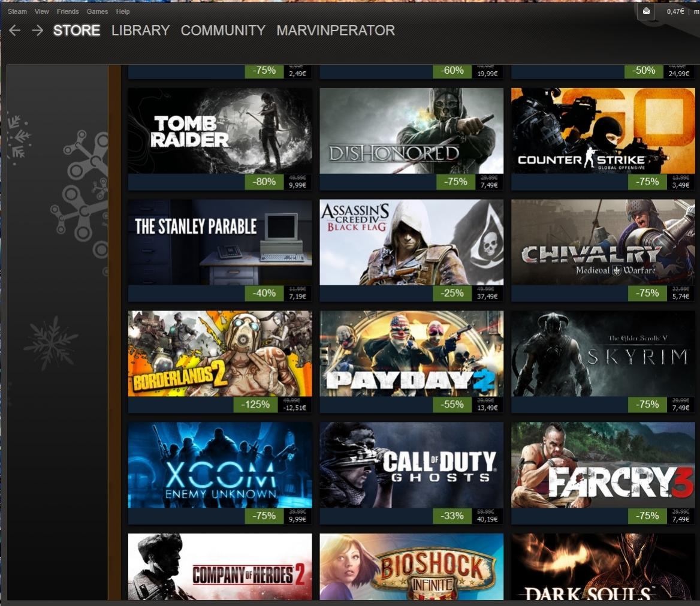Image resolution: width=700 pixels, height=606 pixels.
Task: Open the MARVINPERATOR profile tab
Action: point(336,31)
